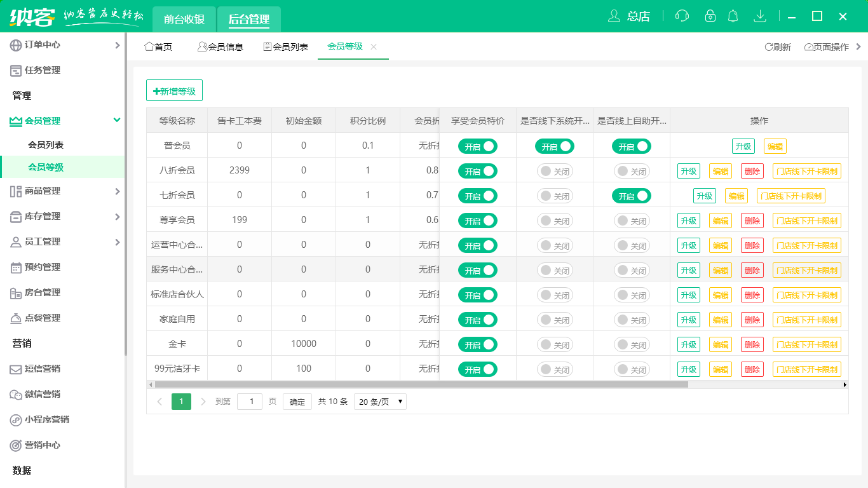Image resolution: width=868 pixels, height=488 pixels.
Task: Go to next page arrow in pagination
Action: 203,402
